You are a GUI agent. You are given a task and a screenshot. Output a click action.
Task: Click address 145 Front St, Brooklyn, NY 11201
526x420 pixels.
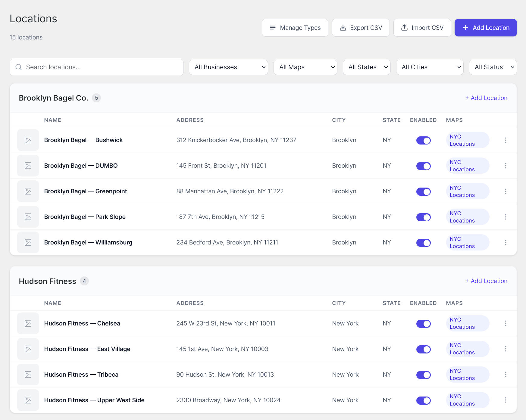(221, 166)
